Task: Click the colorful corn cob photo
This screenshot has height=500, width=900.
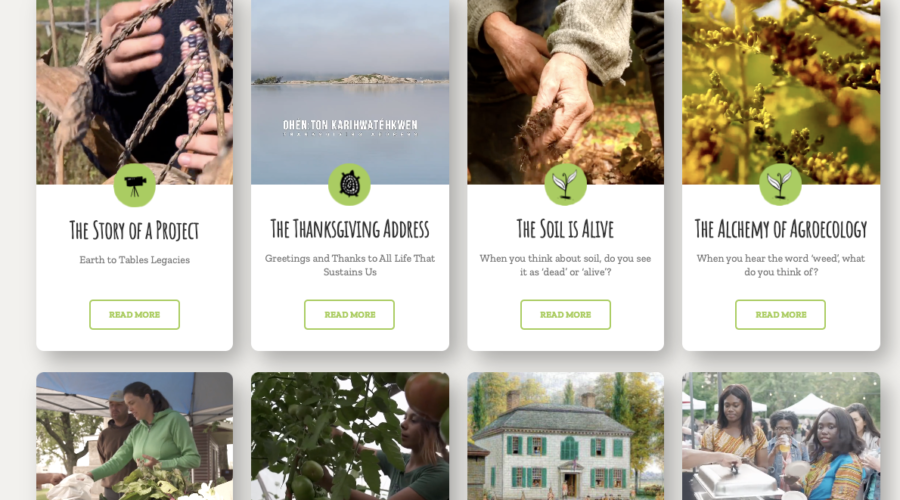Action: coord(134,92)
